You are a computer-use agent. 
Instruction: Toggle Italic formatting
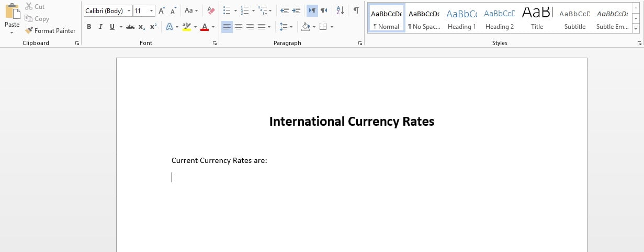(x=100, y=27)
